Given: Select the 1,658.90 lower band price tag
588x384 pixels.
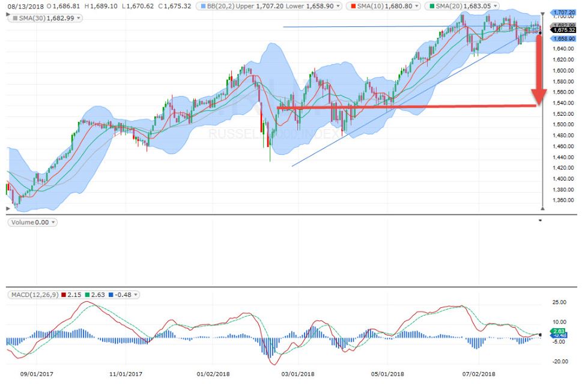Looking at the screenshot, I should pos(563,38).
